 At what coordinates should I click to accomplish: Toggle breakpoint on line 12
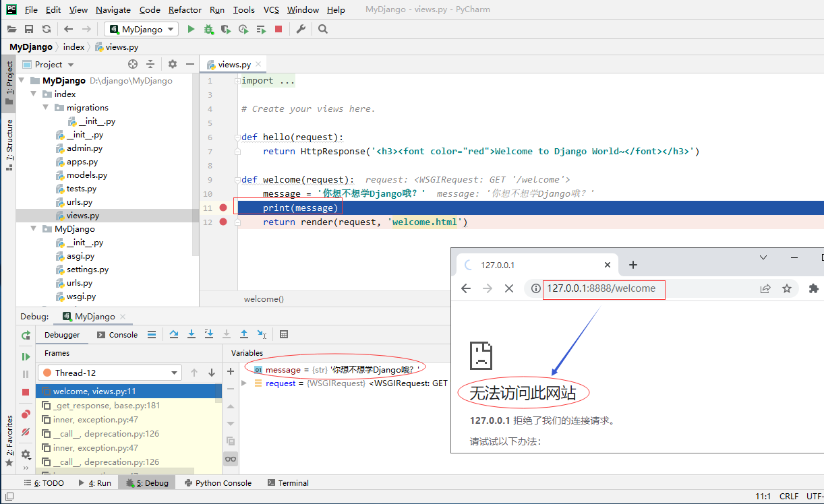click(223, 222)
